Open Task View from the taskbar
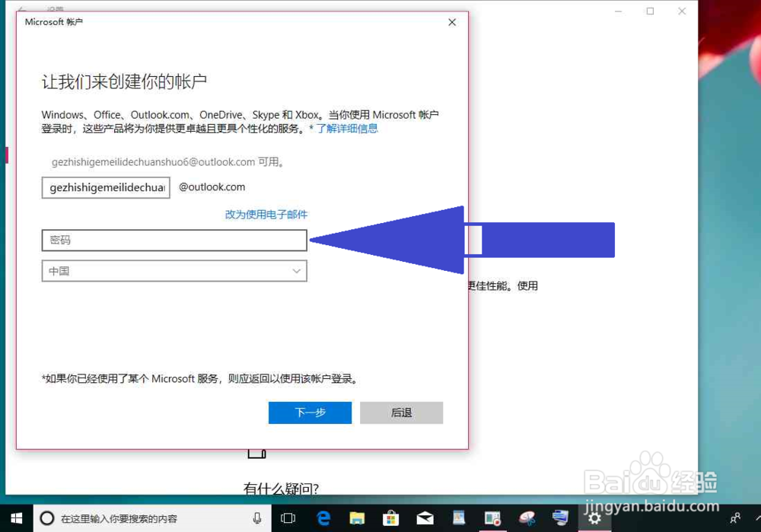The image size is (761, 532). 288,518
